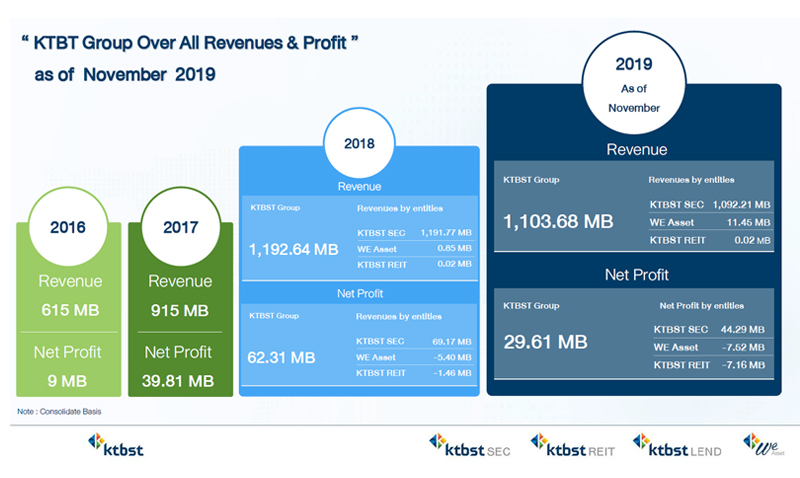The height and width of the screenshot is (478, 800).
Task: Click the 2018 KTBST SEC revenue 1,191.77 MB
Action: click(x=446, y=233)
